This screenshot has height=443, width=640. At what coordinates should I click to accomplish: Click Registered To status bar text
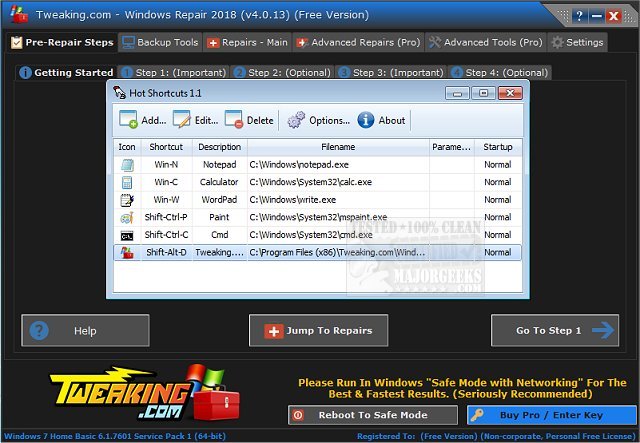[496, 436]
